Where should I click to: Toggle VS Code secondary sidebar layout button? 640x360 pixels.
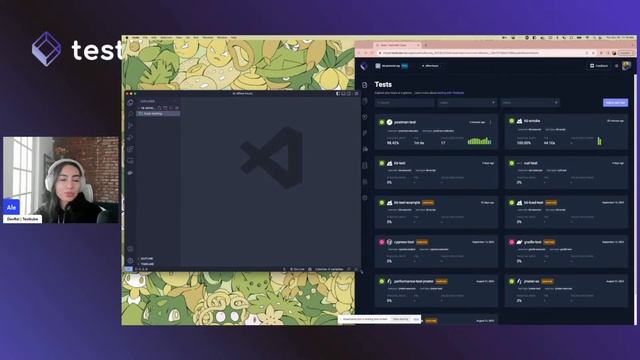(x=349, y=93)
